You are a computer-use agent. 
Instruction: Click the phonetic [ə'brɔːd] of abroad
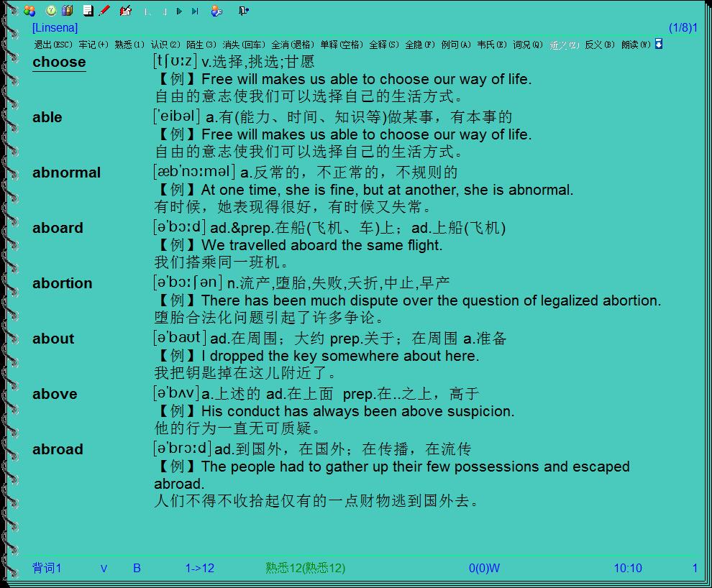(182, 449)
